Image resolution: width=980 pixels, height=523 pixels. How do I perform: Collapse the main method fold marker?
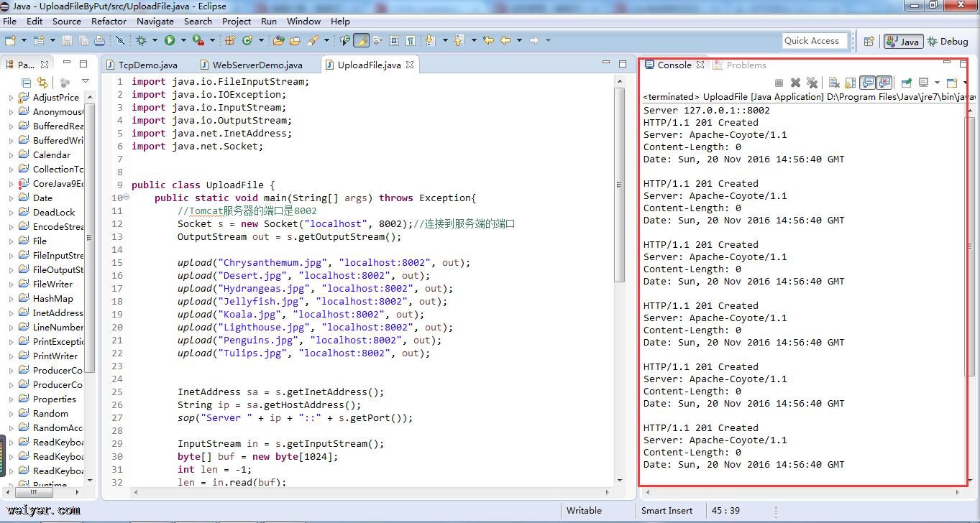(x=127, y=198)
